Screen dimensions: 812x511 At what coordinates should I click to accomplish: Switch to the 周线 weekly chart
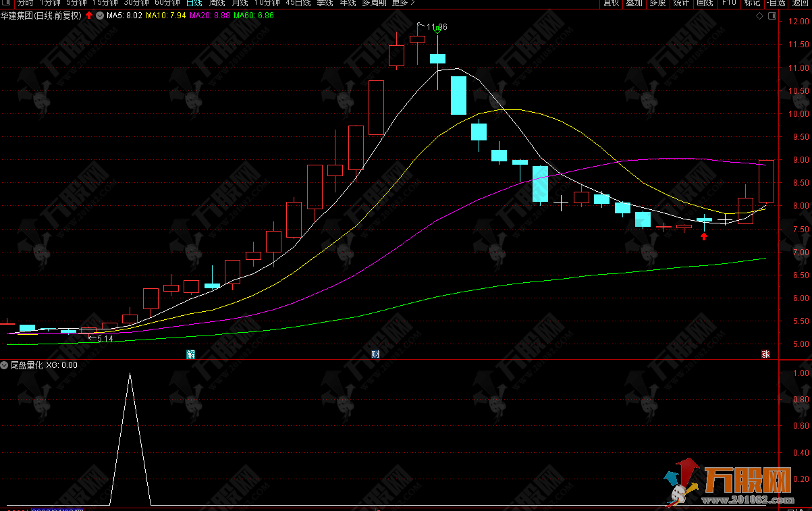click(217, 3)
